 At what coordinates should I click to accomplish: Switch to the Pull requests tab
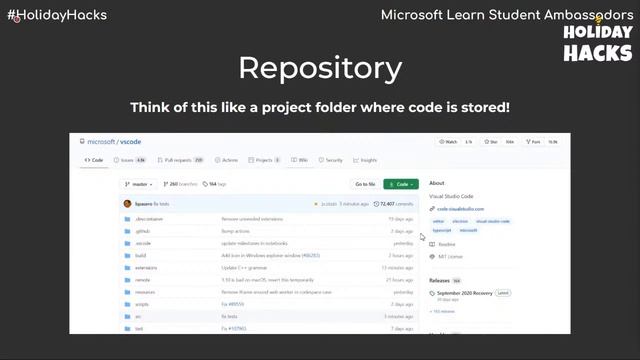click(x=180, y=160)
